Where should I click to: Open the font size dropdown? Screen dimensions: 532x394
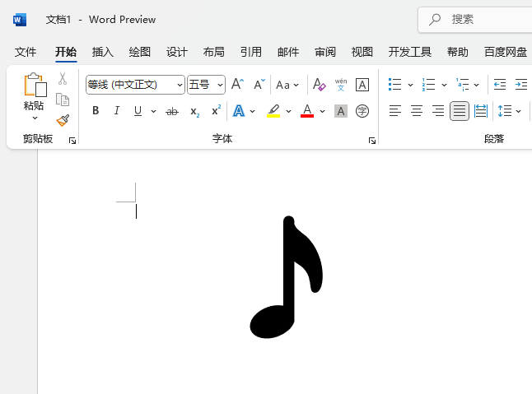tap(220, 85)
